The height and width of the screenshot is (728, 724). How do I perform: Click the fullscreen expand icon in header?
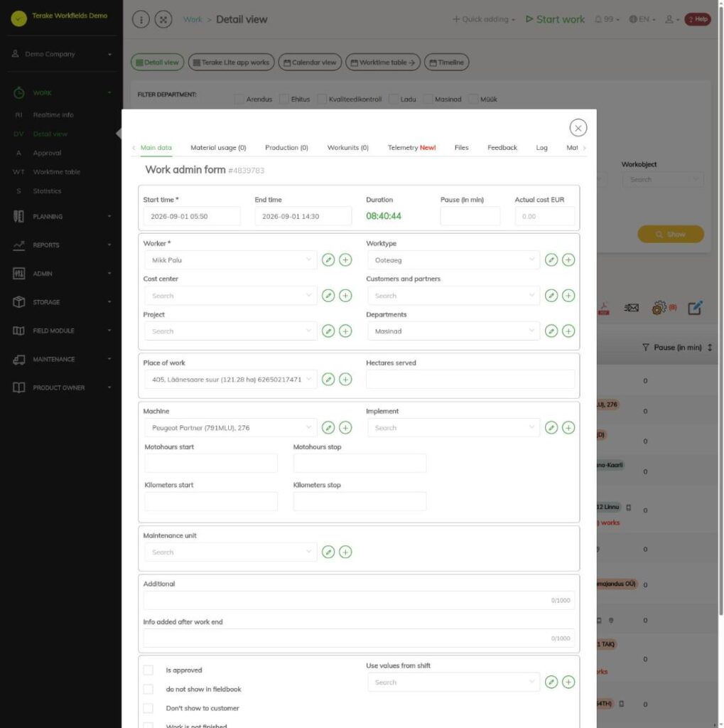[163, 19]
